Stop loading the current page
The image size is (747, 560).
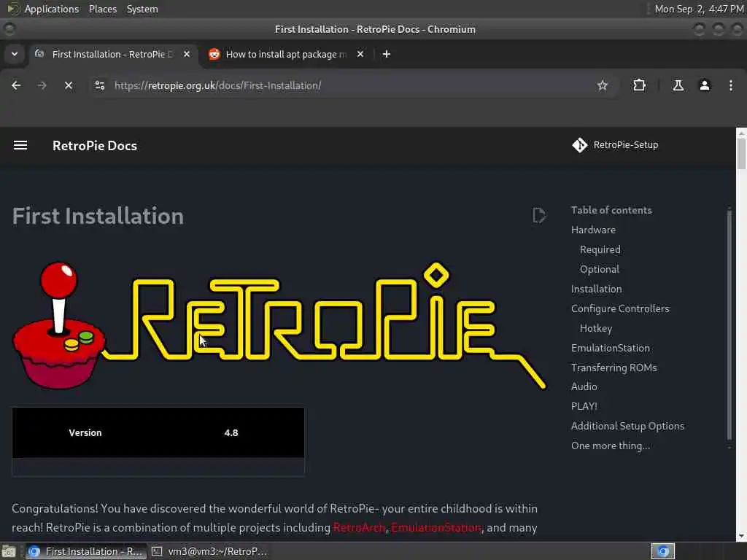(x=69, y=86)
